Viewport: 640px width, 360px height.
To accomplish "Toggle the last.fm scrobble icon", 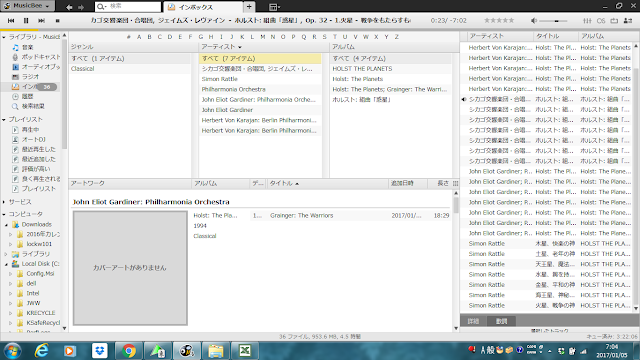I will click(x=601, y=20).
